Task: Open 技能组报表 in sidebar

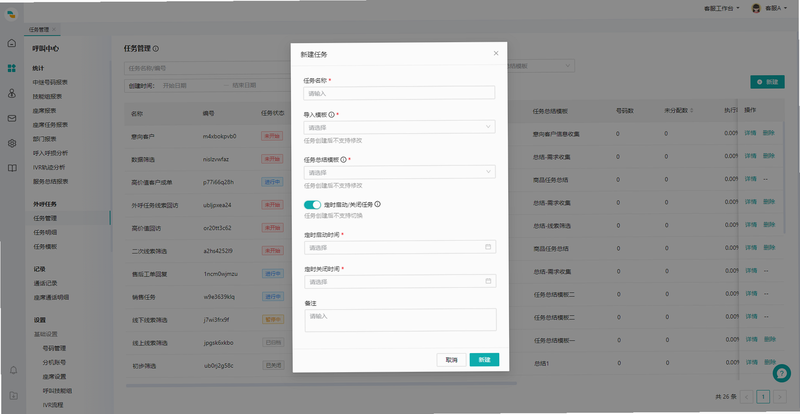Action: tap(47, 96)
